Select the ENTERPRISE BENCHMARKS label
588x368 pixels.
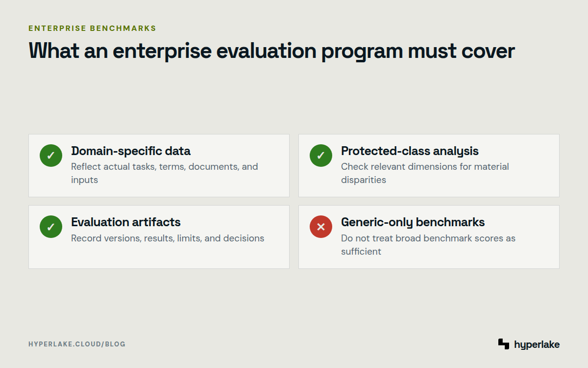pos(92,28)
